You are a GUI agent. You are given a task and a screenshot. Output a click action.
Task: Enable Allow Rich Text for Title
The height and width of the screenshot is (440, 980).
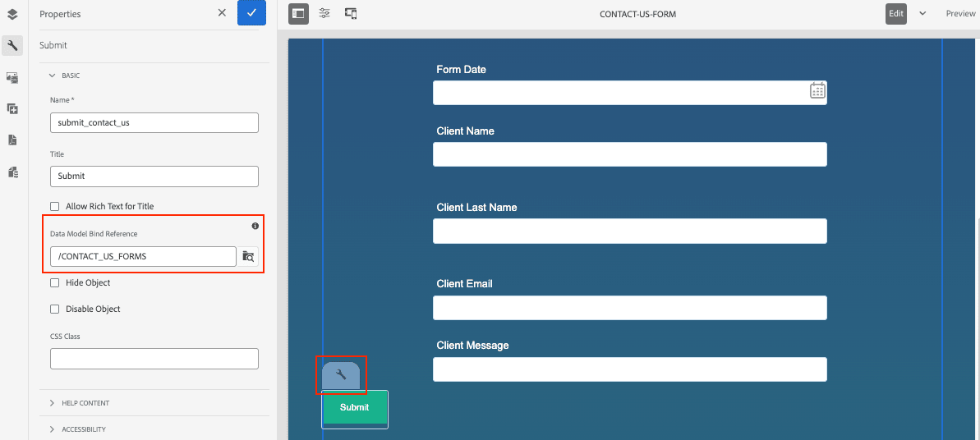pos(54,205)
